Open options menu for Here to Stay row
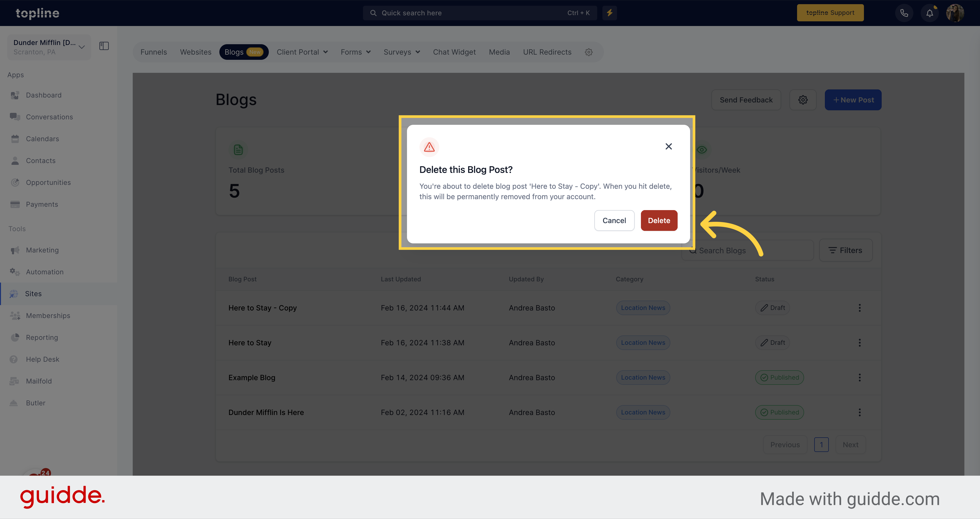The height and width of the screenshot is (519, 980). pos(860,343)
